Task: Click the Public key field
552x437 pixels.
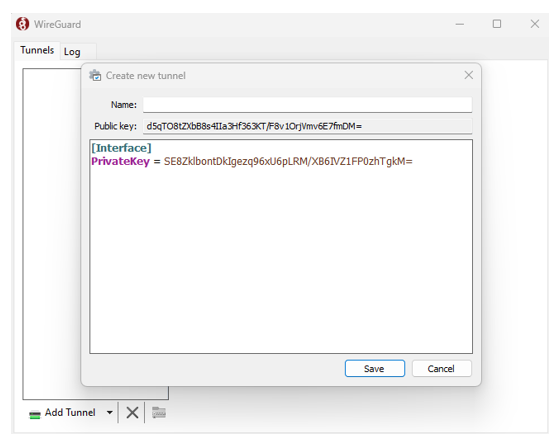Action: pyautogui.click(x=307, y=126)
